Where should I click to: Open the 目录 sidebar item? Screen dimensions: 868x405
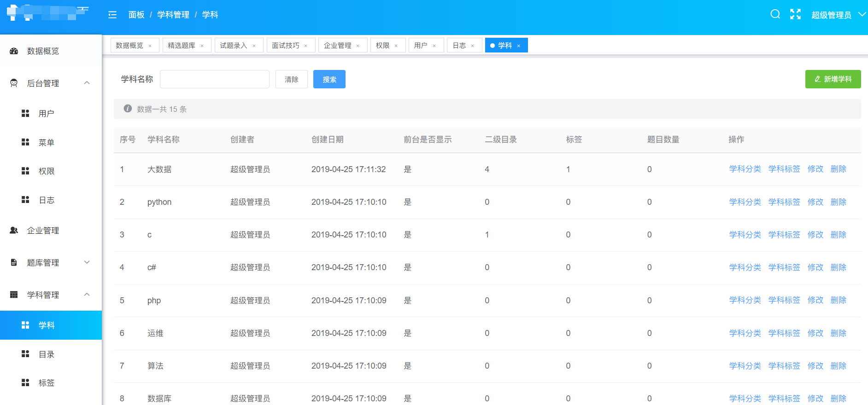pos(51,354)
